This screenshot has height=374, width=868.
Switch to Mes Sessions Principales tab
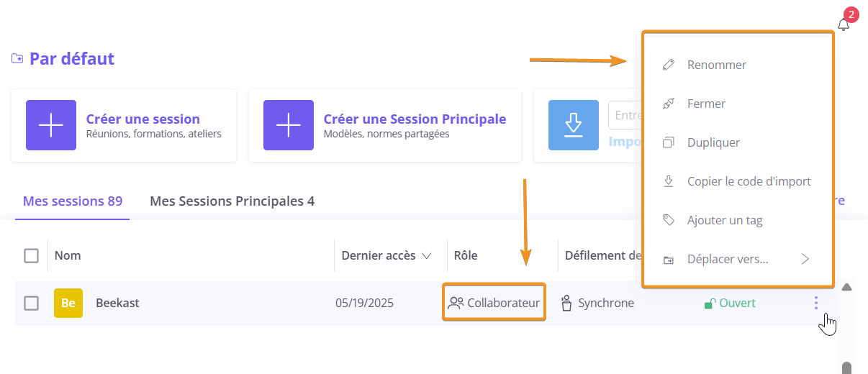[232, 201]
